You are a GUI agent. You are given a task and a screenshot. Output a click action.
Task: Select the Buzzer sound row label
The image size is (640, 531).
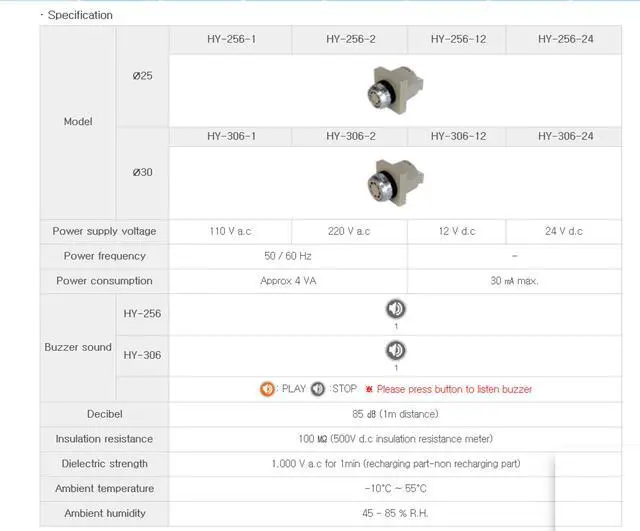pyautogui.click(x=78, y=347)
